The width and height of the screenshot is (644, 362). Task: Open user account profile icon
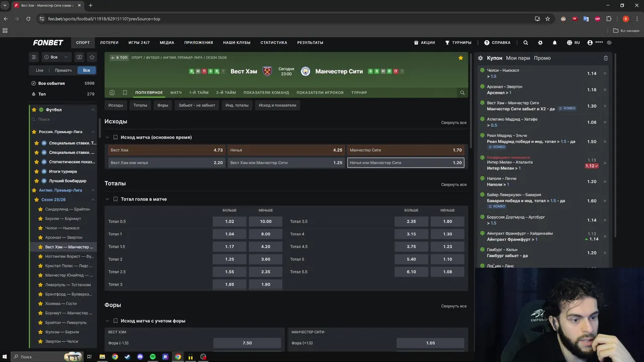[590, 43]
